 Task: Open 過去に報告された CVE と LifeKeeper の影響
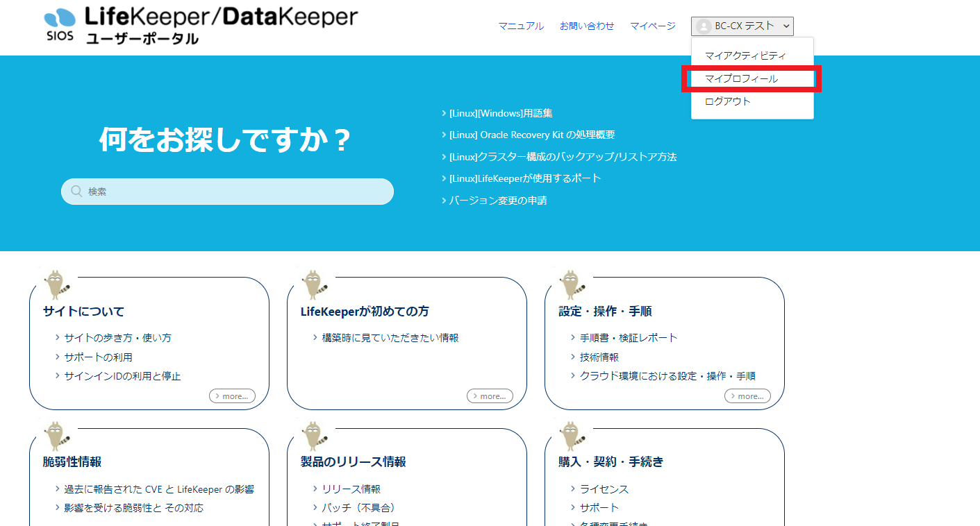pyautogui.click(x=159, y=489)
